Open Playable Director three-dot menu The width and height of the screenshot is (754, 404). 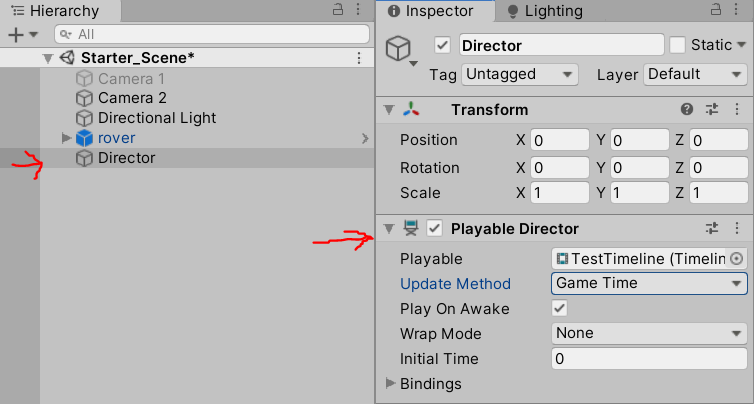click(738, 228)
